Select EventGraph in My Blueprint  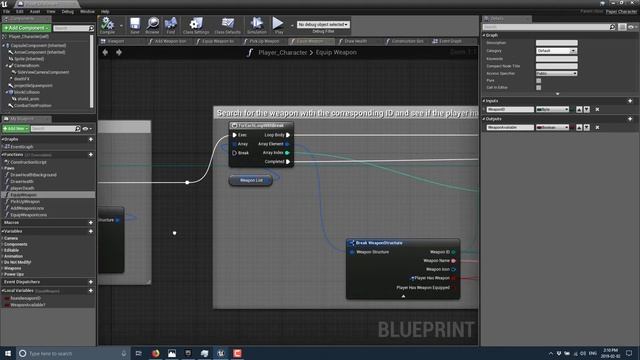[22, 147]
